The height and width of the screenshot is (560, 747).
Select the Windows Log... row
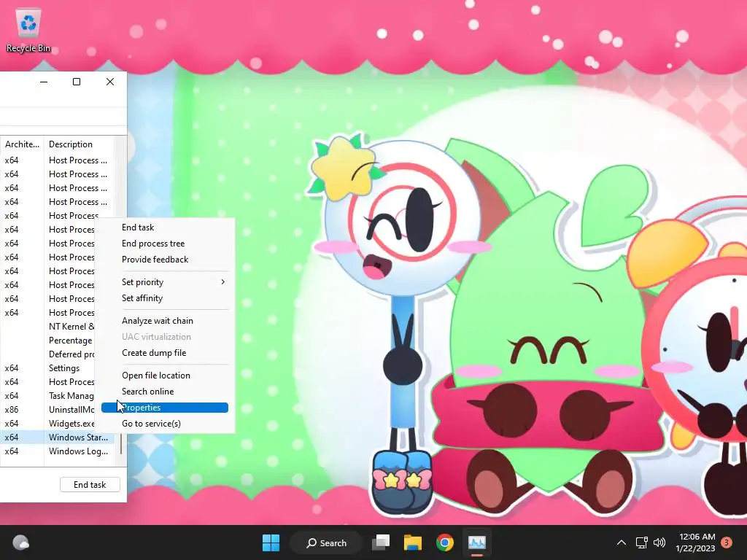(57, 451)
